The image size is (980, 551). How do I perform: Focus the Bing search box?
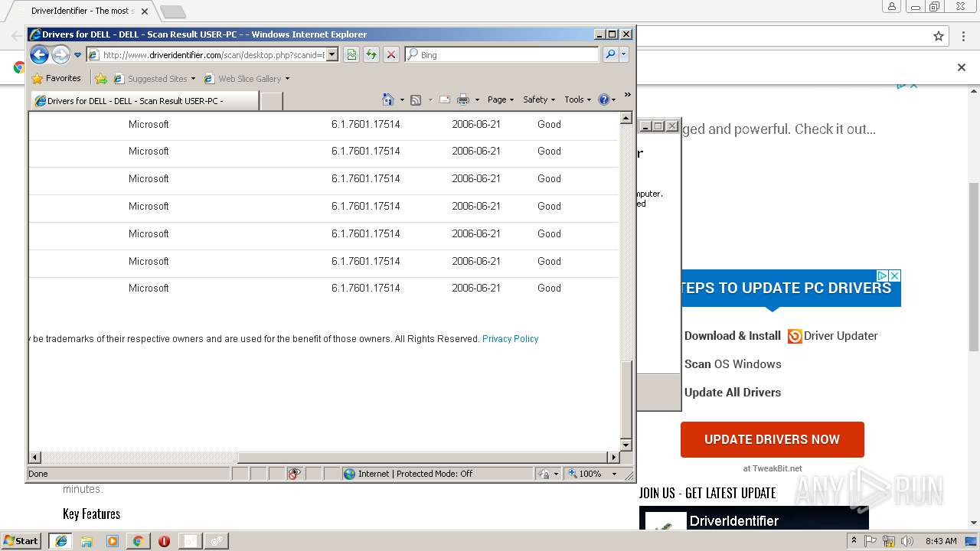501,55
